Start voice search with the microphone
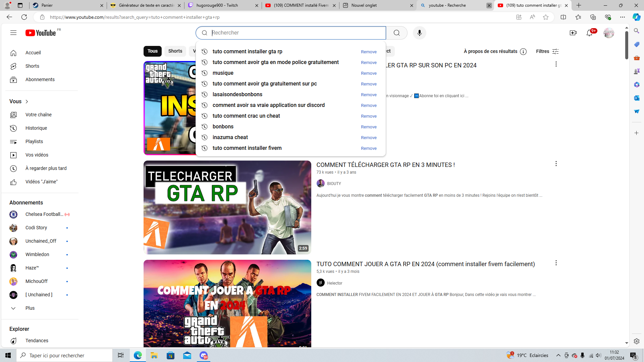This screenshot has height=362, width=644. pos(419,33)
